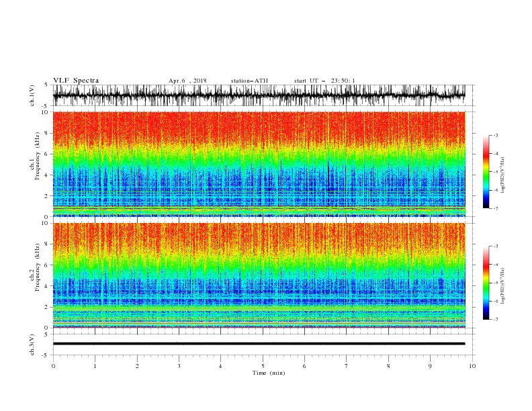The height and width of the screenshot is (411, 532).
Task: Click the "Time (min)" axis title
Action: coord(269,373)
